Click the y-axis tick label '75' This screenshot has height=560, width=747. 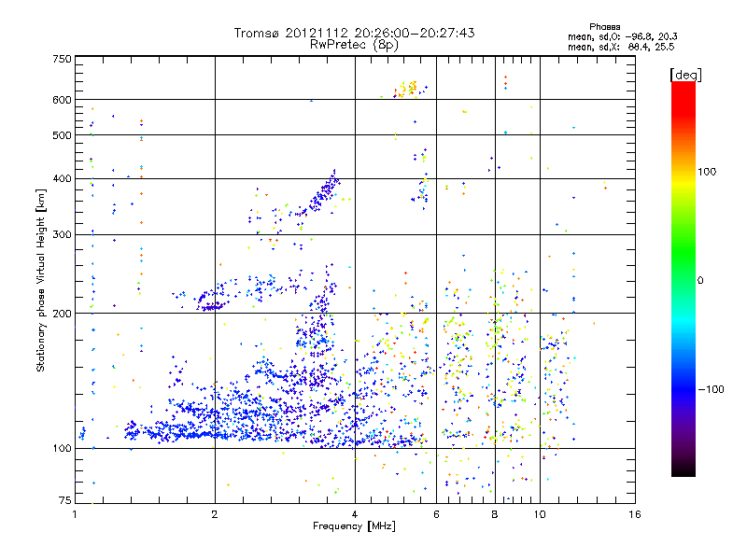pyautogui.click(x=65, y=500)
